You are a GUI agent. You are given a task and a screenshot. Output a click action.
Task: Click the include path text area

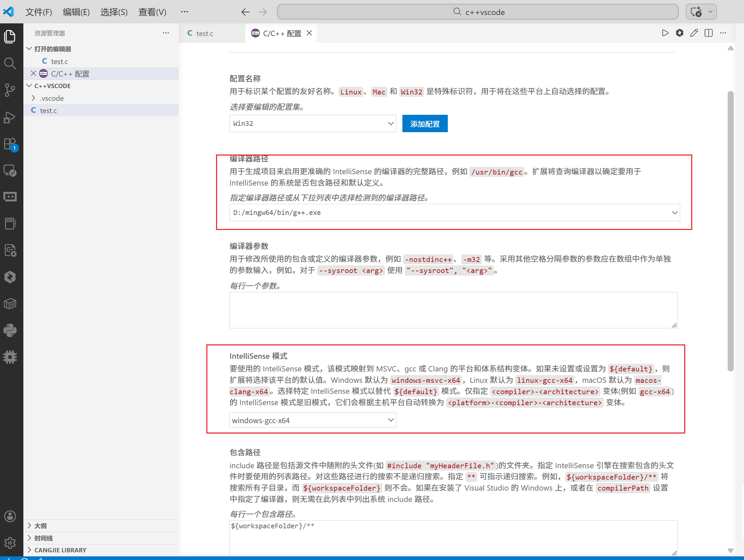click(453, 538)
